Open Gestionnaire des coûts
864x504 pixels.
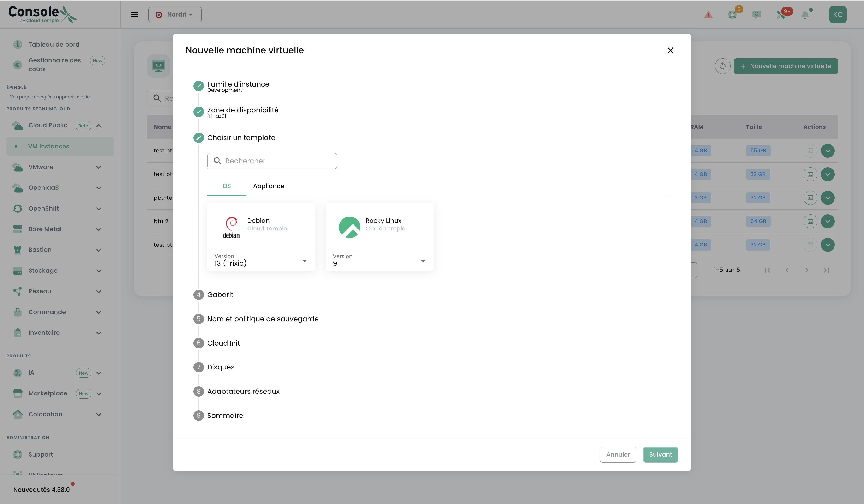[x=55, y=65]
